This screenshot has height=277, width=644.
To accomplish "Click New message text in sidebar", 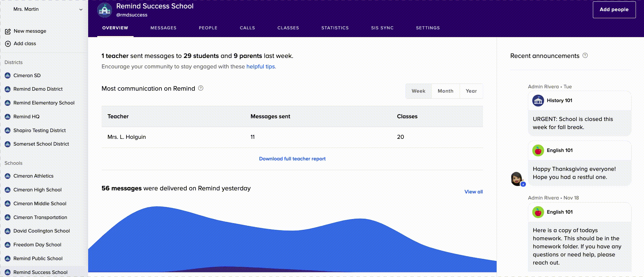I will [x=30, y=31].
